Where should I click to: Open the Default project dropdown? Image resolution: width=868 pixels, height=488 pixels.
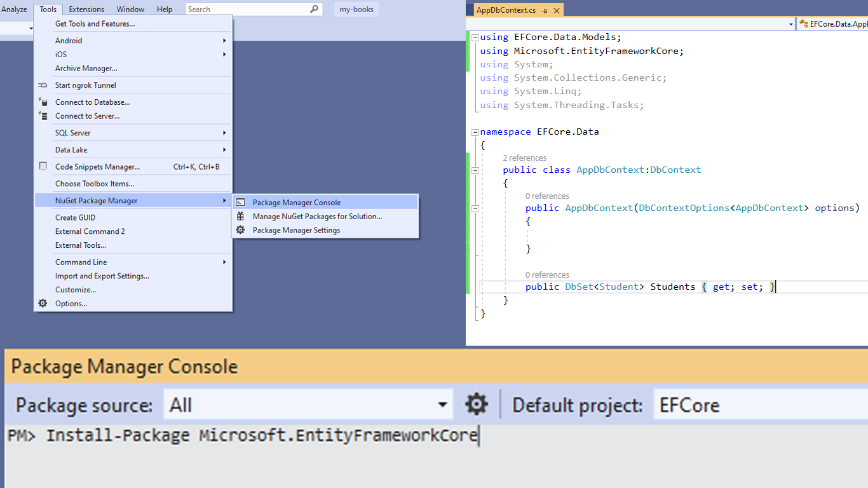[x=761, y=405]
